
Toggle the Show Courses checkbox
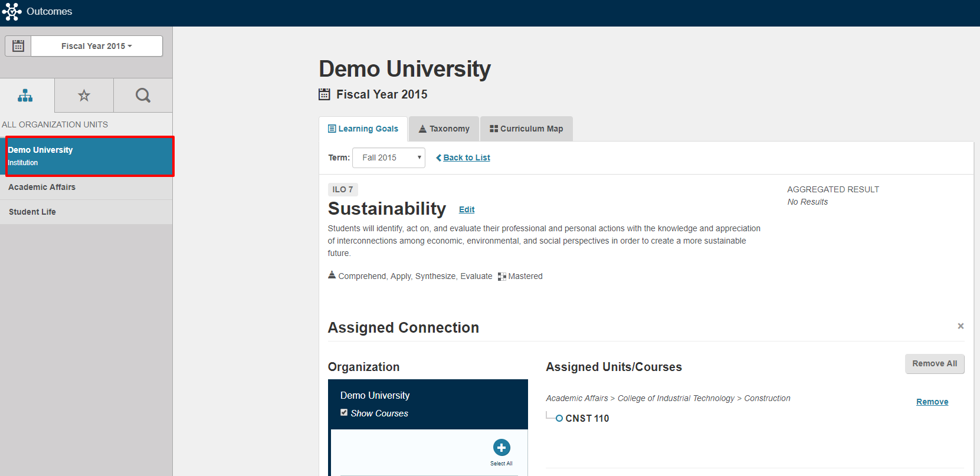[344, 412]
